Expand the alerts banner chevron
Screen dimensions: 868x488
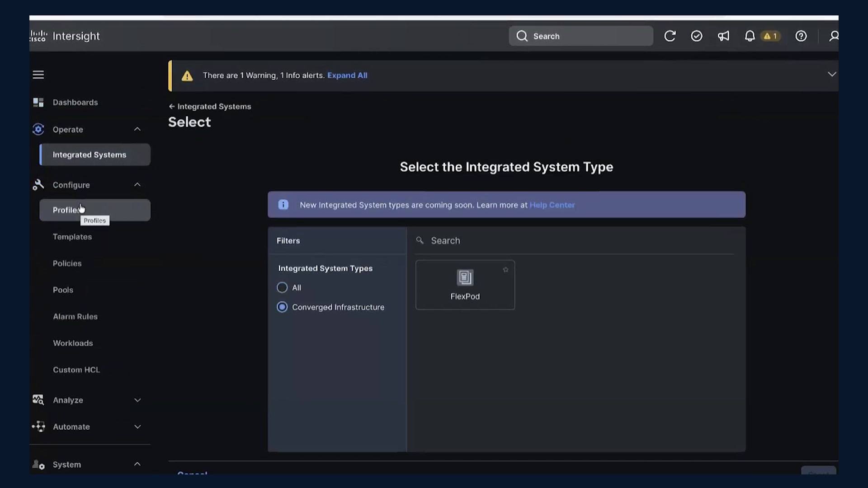832,74
